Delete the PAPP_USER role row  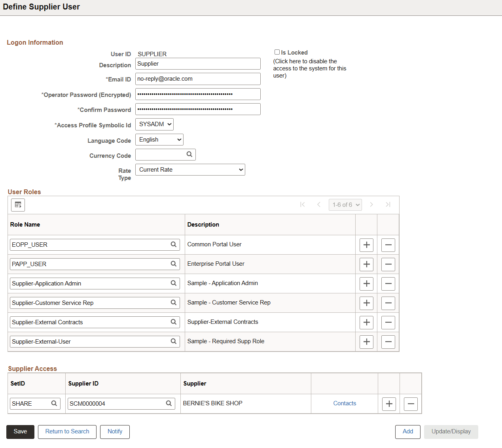[x=388, y=264]
